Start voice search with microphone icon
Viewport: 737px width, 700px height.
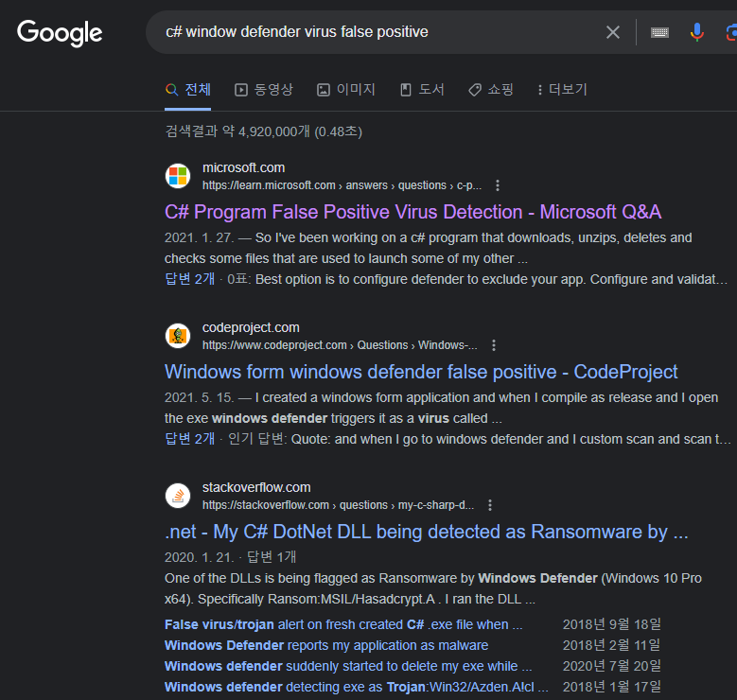tap(697, 32)
